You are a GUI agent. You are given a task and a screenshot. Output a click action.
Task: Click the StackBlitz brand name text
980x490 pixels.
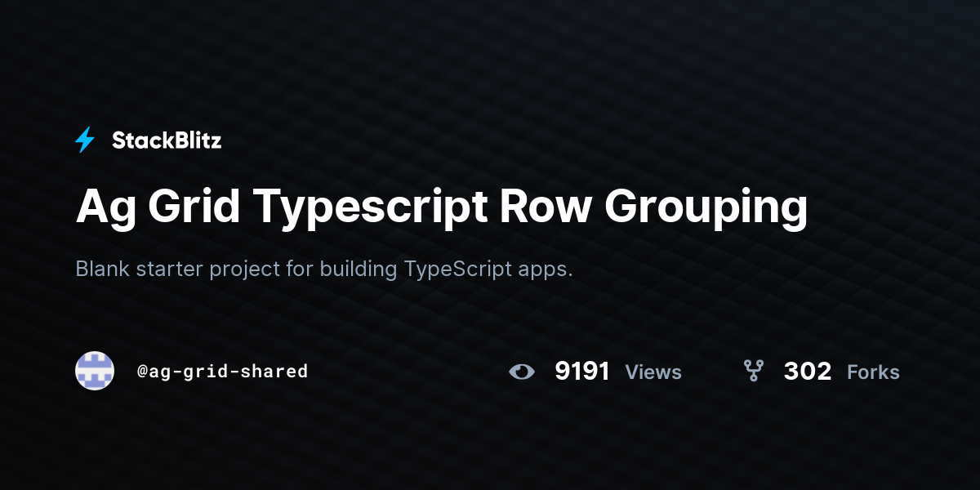[x=167, y=140]
